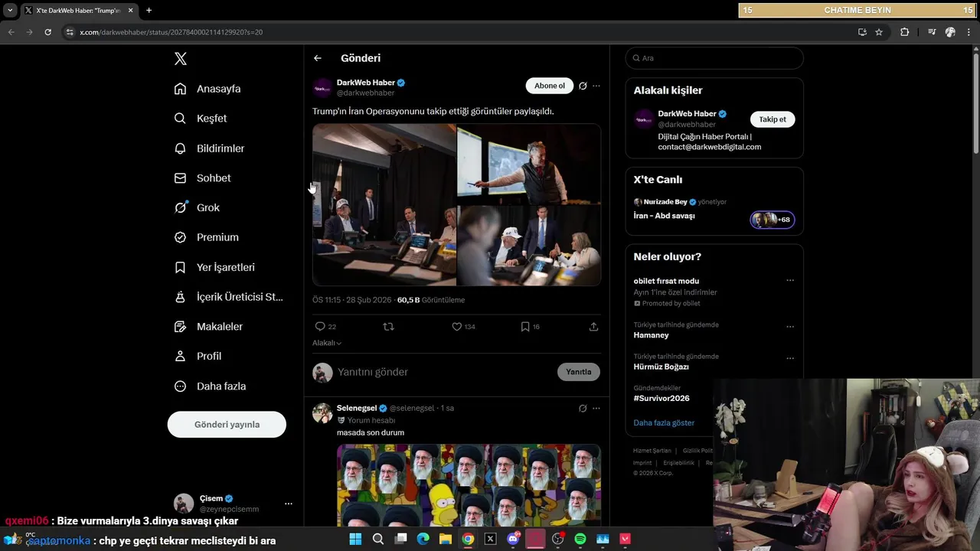Open the tab search dropdown arrow
The width and height of the screenshot is (980, 551).
tap(10, 11)
